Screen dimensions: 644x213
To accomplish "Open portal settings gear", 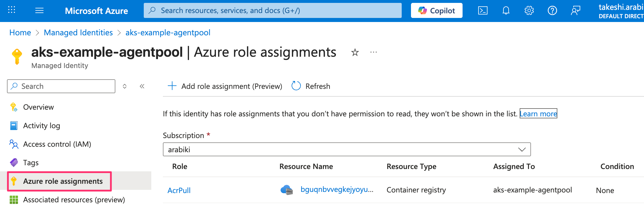I will [x=529, y=11].
